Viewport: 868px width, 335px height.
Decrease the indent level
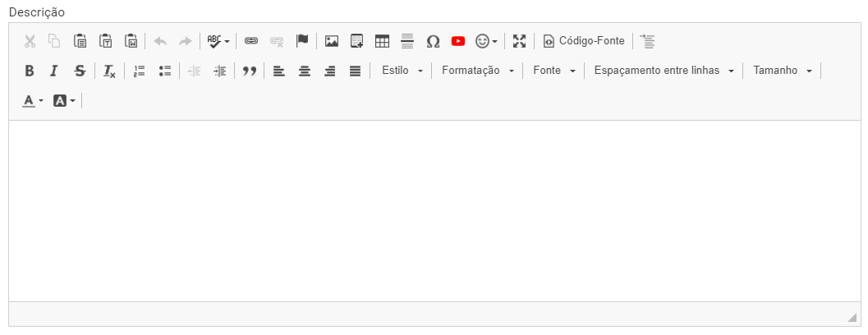[195, 71]
